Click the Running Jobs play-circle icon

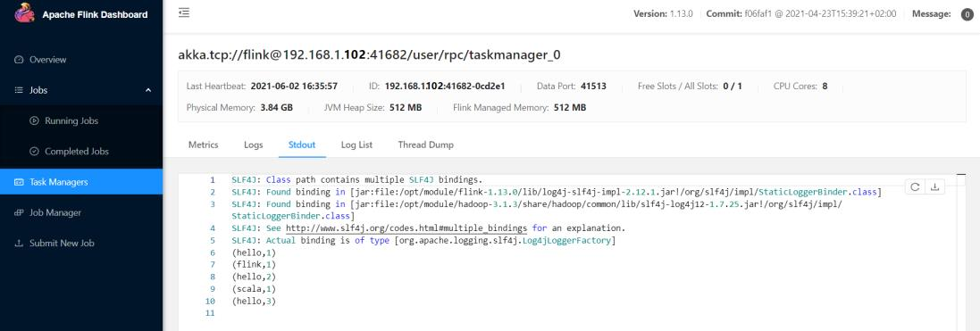click(34, 121)
